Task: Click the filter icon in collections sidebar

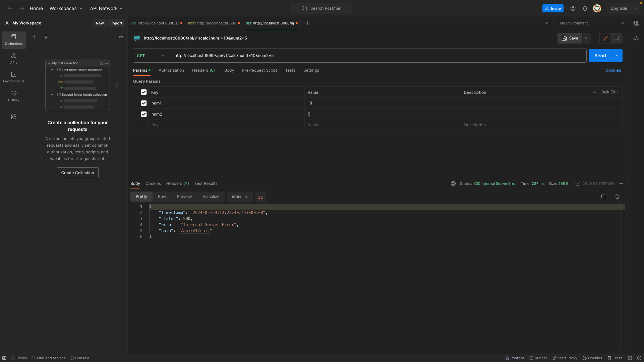Action: [x=46, y=37]
